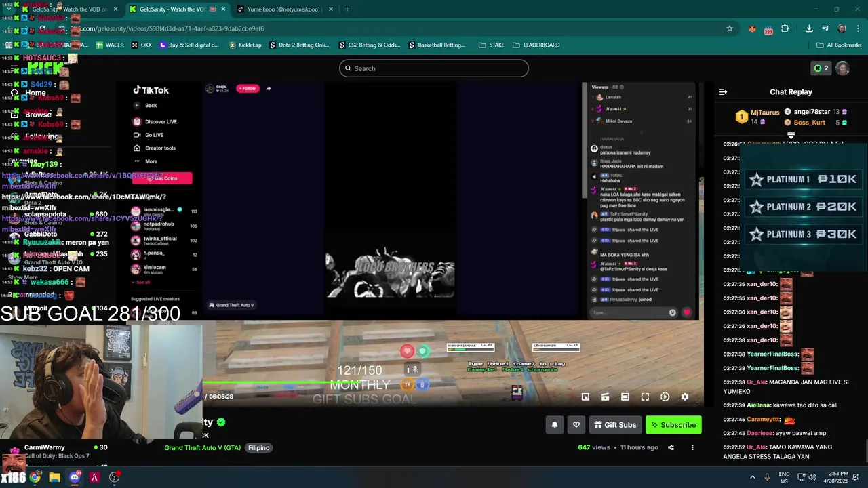Toggle channel notifications bell

554,425
